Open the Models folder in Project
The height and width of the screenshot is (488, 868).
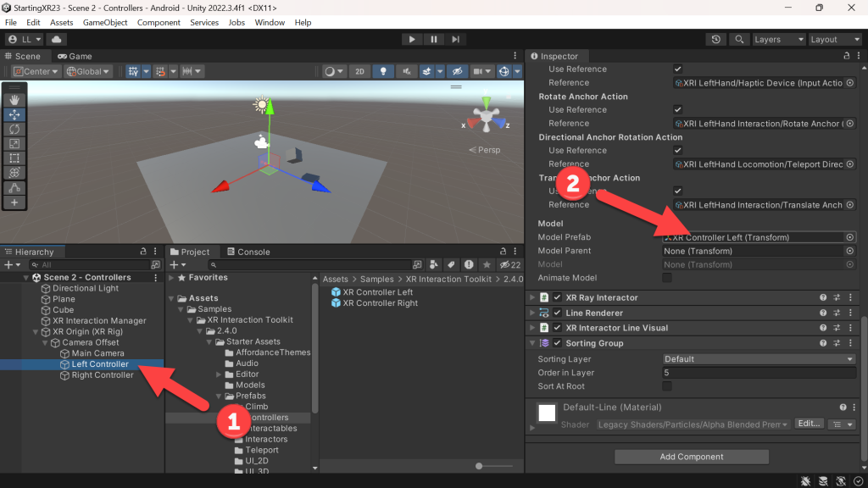(250, 385)
